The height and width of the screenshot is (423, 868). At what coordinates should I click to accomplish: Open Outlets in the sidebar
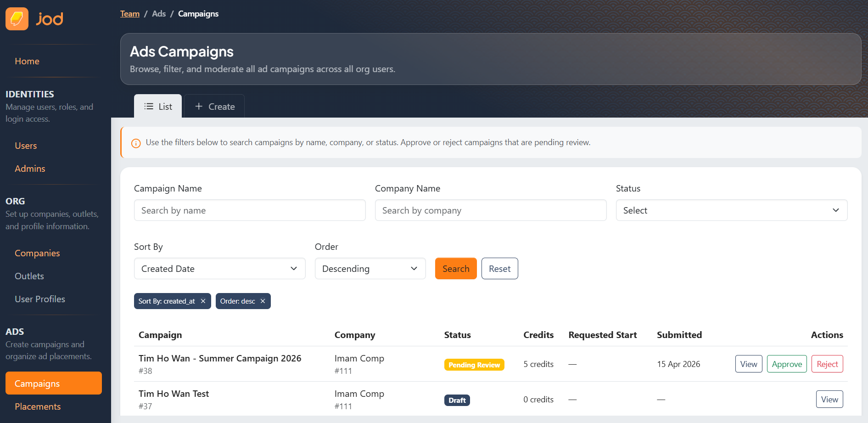pos(29,276)
